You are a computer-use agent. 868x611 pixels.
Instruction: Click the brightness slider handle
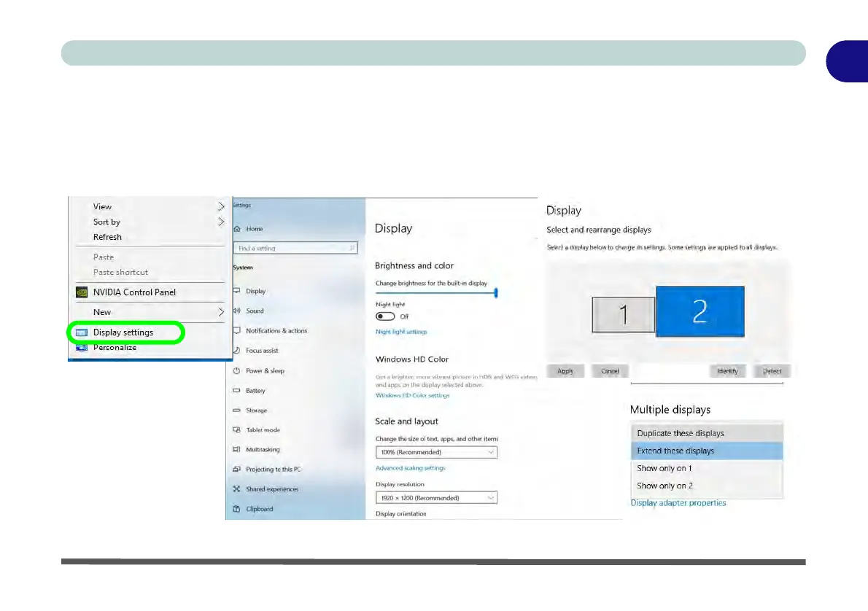pyautogui.click(x=496, y=292)
